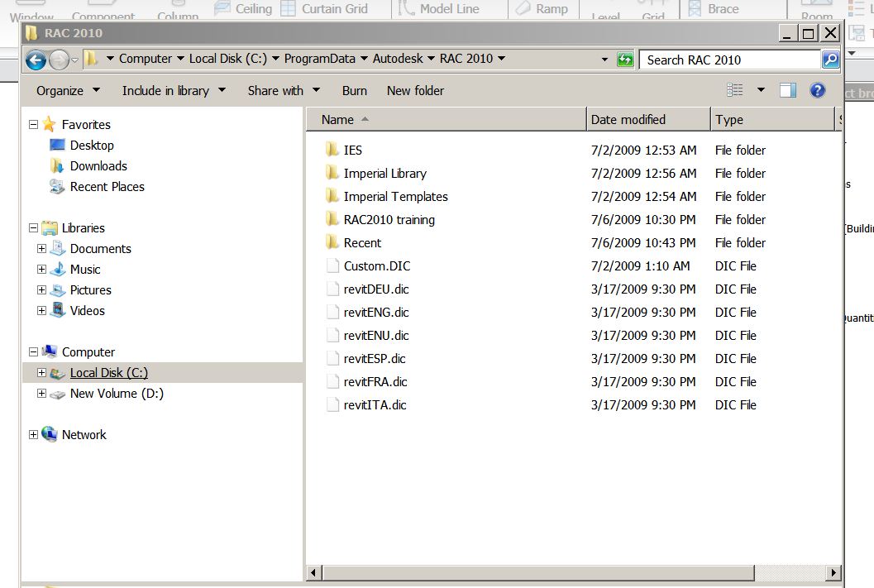Open the Include in library menu
The height and width of the screenshot is (588, 874).
pos(174,90)
